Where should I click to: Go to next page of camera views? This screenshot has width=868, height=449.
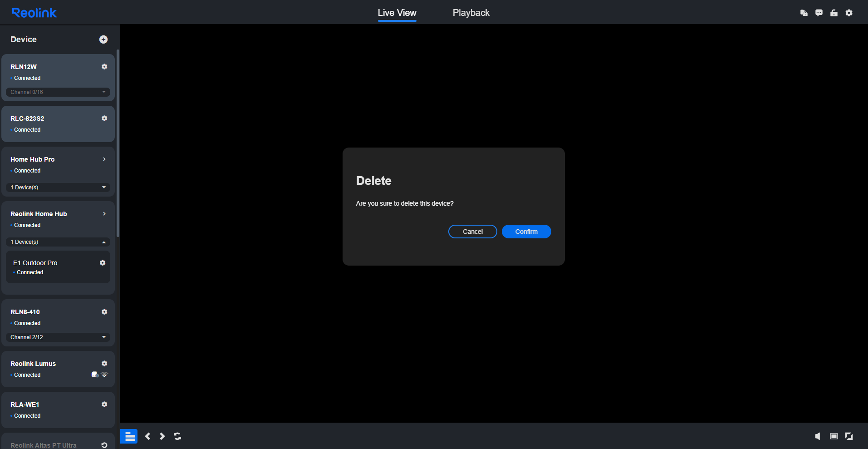pyautogui.click(x=162, y=436)
